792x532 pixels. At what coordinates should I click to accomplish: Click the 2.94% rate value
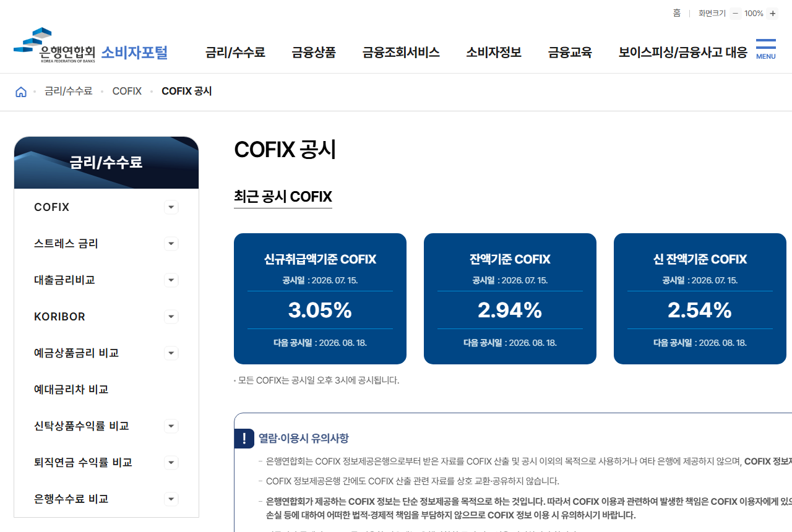point(510,310)
